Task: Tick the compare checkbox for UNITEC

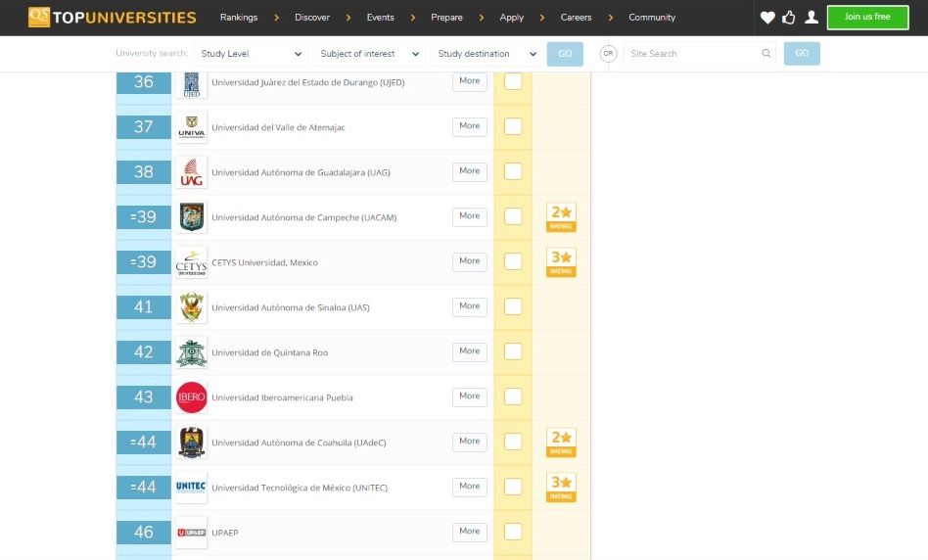Action: coord(513,486)
